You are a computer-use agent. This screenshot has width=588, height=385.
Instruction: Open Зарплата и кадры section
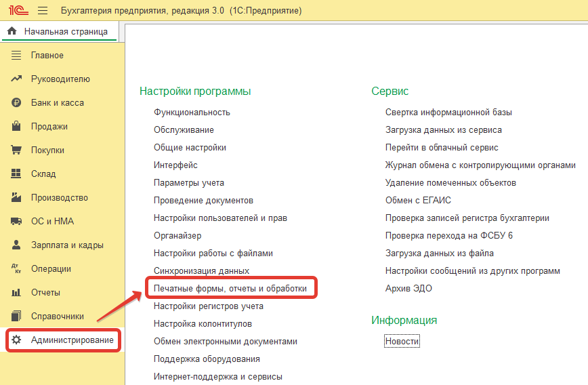pos(67,245)
